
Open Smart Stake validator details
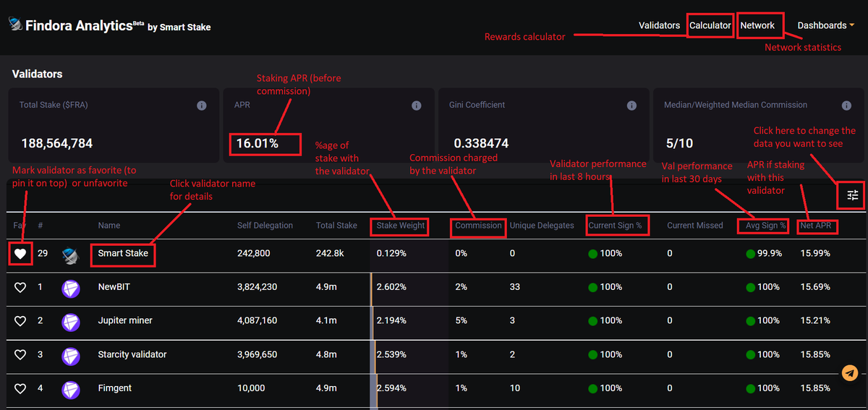click(x=123, y=254)
